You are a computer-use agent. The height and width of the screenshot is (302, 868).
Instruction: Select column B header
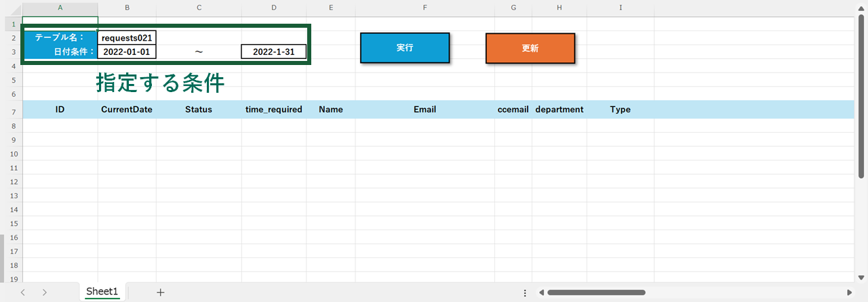coord(127,7)
